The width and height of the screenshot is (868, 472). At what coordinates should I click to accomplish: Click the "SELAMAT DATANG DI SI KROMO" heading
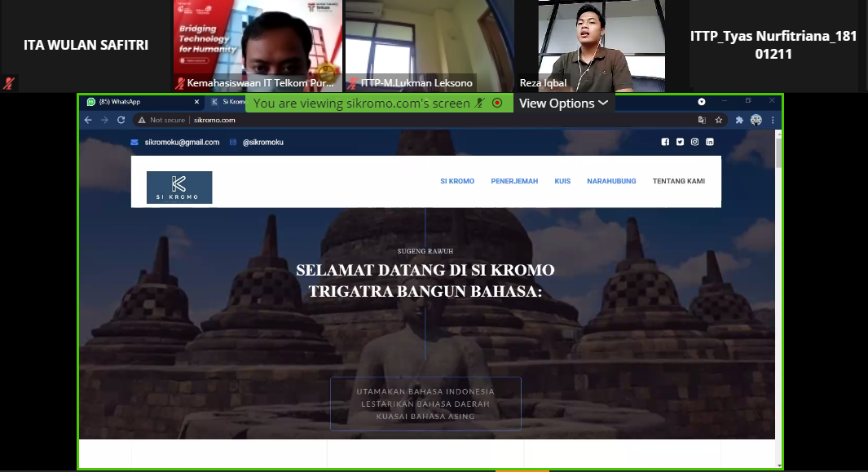coord(425,270)
